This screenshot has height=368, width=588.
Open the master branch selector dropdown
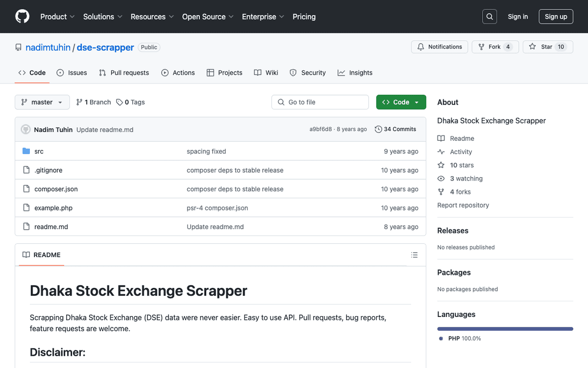pyautogui.click(x=42, y=102)
